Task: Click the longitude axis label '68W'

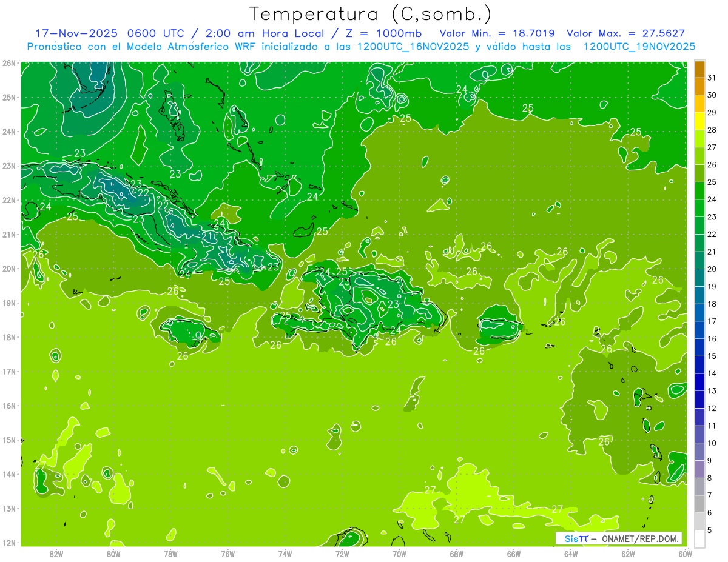Action: (x=456, y=554)
